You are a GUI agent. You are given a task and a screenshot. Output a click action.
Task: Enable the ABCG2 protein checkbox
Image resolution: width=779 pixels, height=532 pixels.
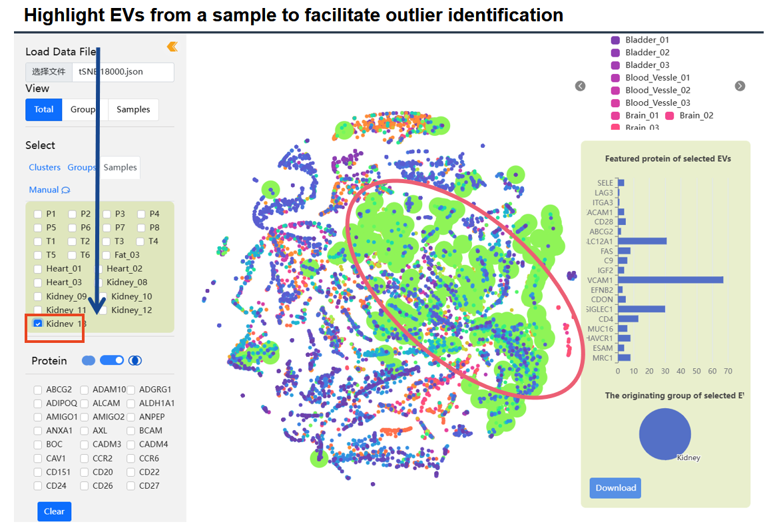(x=38, y=390)
